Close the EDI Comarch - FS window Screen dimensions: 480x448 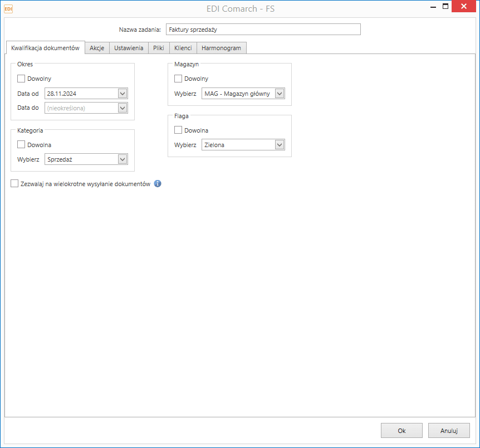coord(464,7)
